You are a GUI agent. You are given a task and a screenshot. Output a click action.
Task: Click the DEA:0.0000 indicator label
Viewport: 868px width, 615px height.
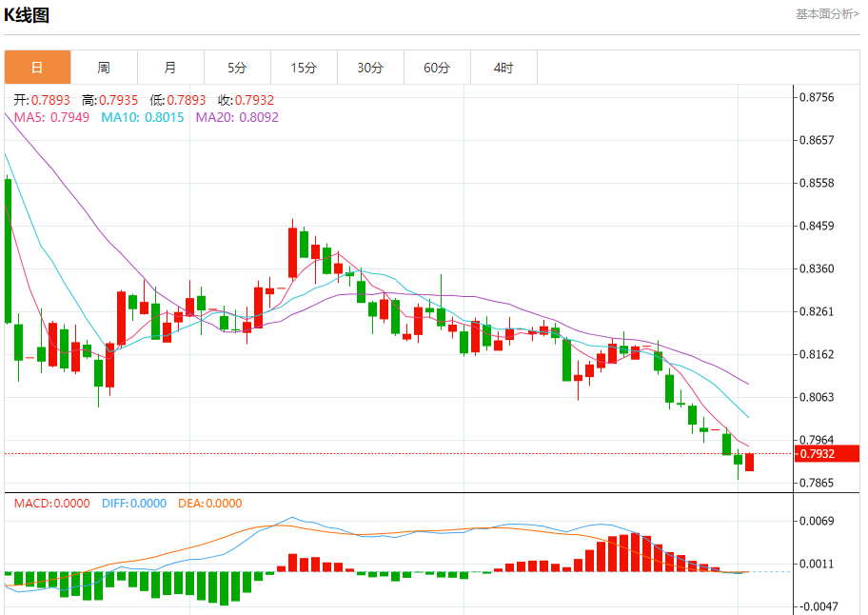[x=209, y=504]
